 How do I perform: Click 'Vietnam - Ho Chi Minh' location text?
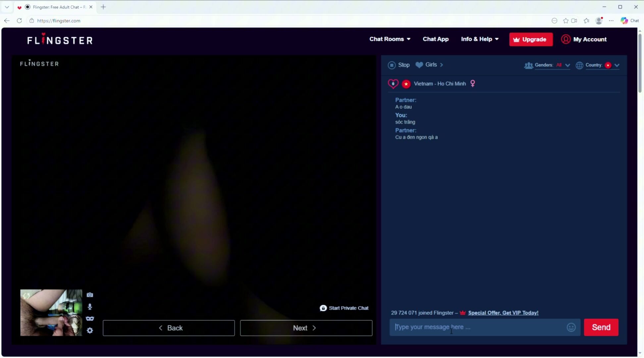point(440,84)
